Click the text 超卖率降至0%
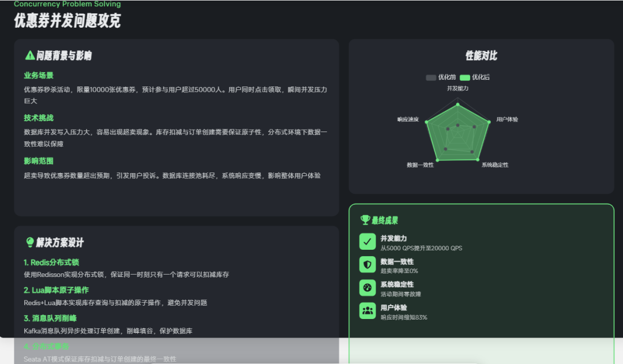This screenshot has width=623, height=364. [x=399, y=271]
